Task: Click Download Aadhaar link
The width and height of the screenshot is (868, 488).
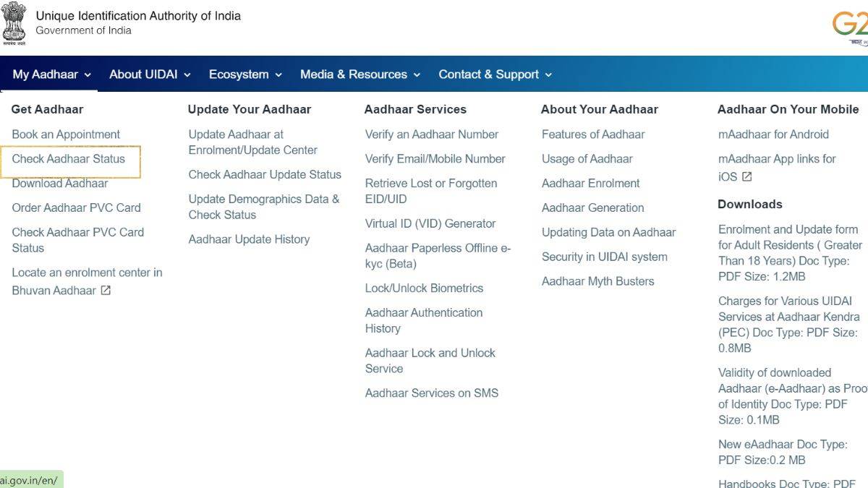Action: (60, 184)
